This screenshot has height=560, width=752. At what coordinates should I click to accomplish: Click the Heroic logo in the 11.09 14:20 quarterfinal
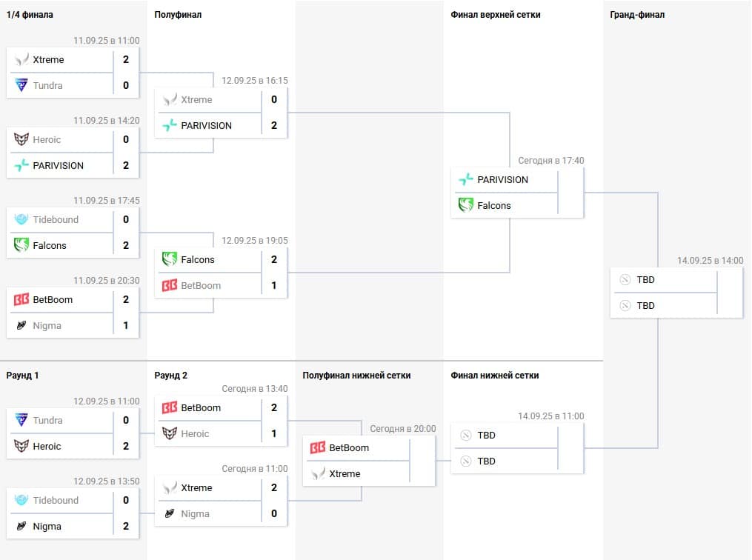[21, 140]
